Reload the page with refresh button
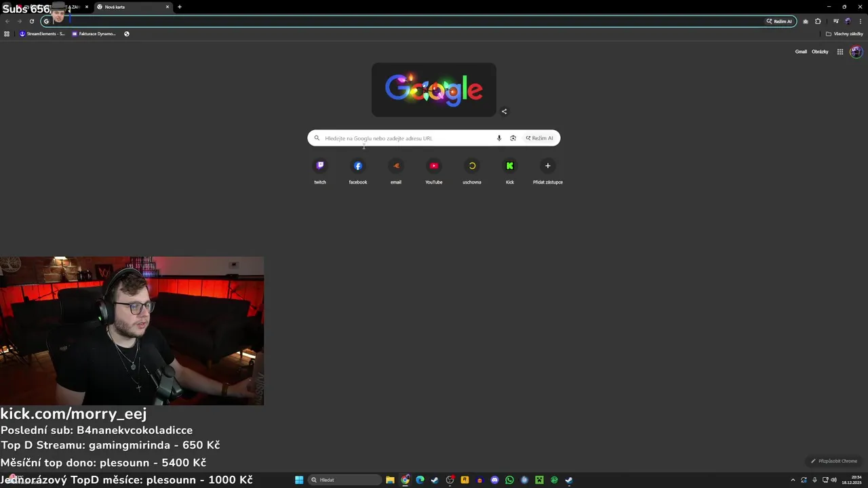This screenshot has height=488, width=868. (31, 21)
